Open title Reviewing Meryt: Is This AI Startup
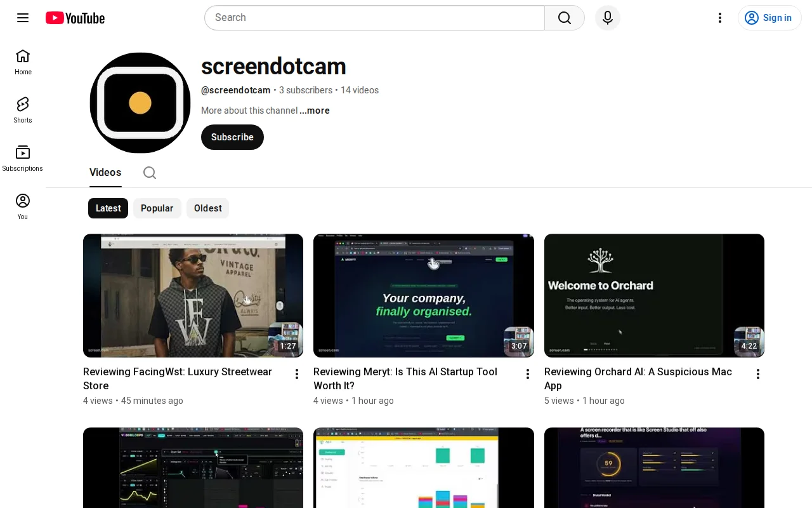Viewport: 812px width, 508px height. (x=405, y=378)
